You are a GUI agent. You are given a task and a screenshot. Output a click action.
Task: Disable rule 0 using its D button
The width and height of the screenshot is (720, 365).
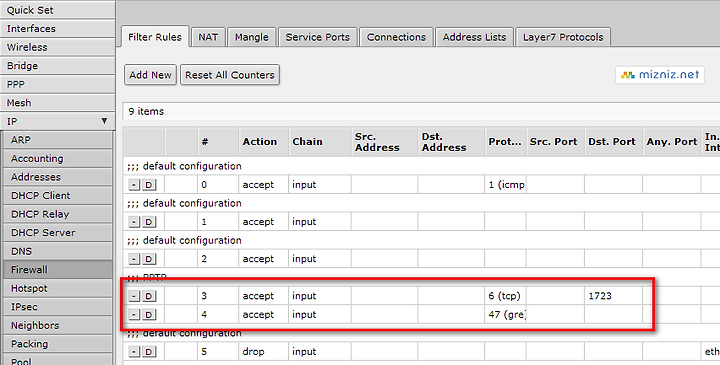(x=148, y=185)
